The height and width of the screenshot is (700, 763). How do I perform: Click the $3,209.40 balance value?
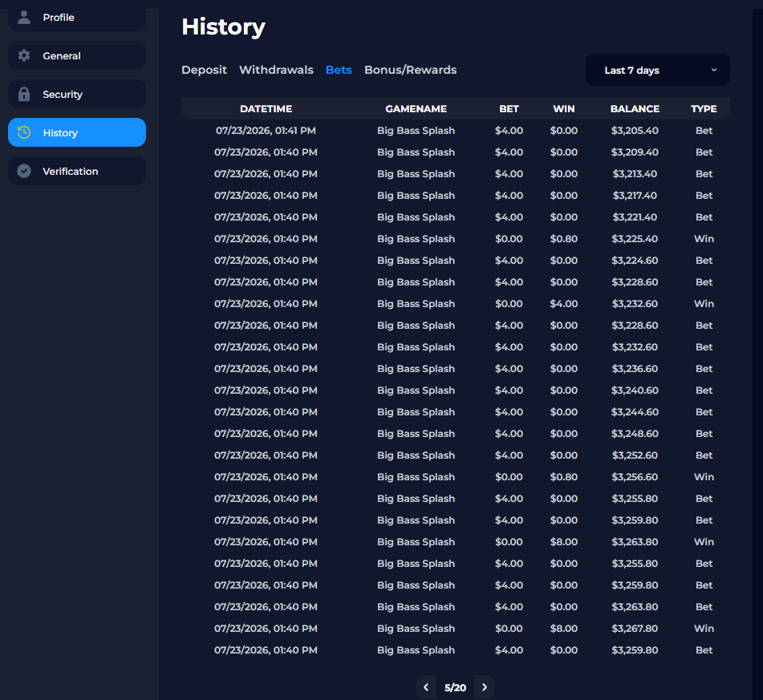(635, 152)
